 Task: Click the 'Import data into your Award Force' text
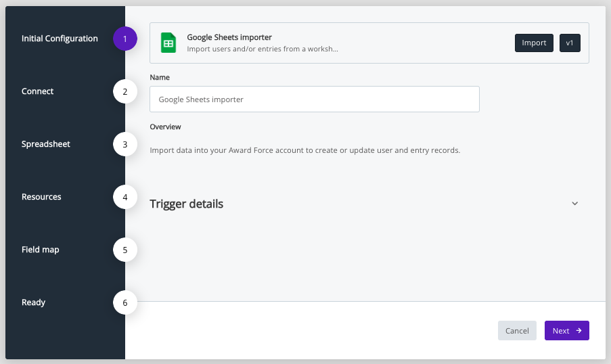304,150
